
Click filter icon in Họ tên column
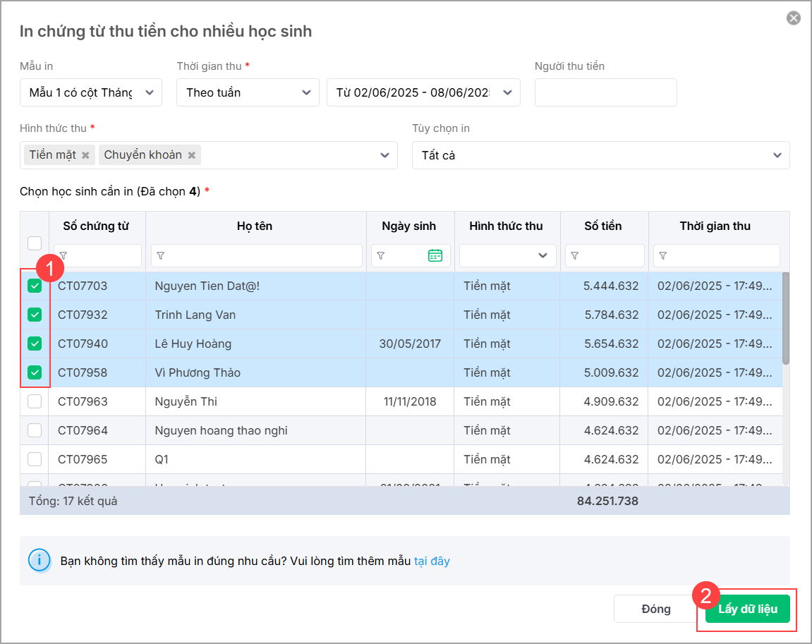click(x=160, y=256)
